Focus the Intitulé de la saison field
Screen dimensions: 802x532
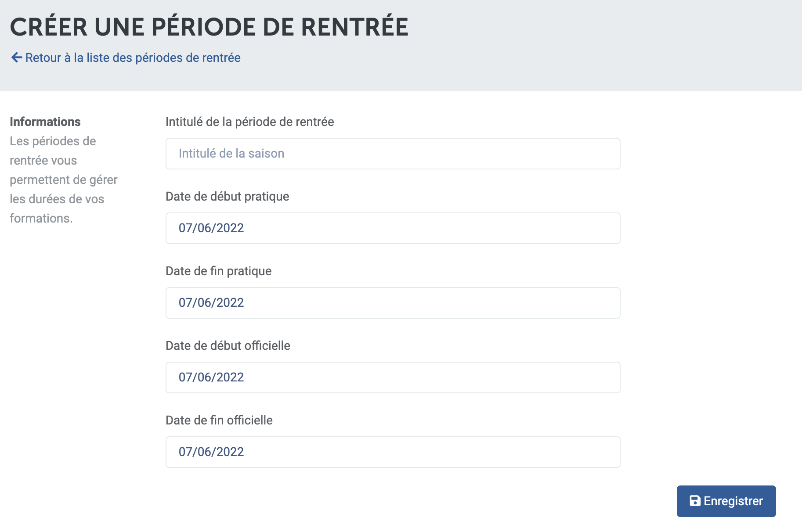(393, 154)
